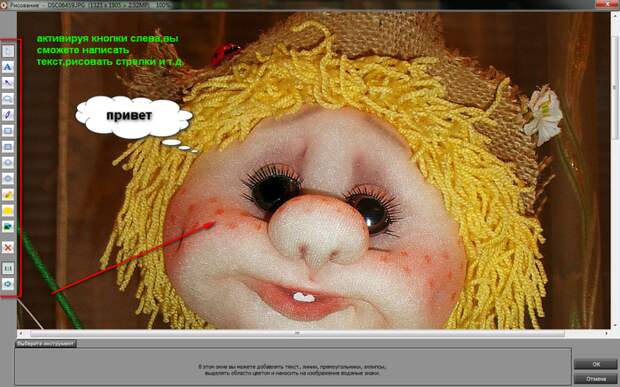
Task: Click the icon with vertical bars near toolbar bottom
Action: pyautogui.click(x=8, y=268)
